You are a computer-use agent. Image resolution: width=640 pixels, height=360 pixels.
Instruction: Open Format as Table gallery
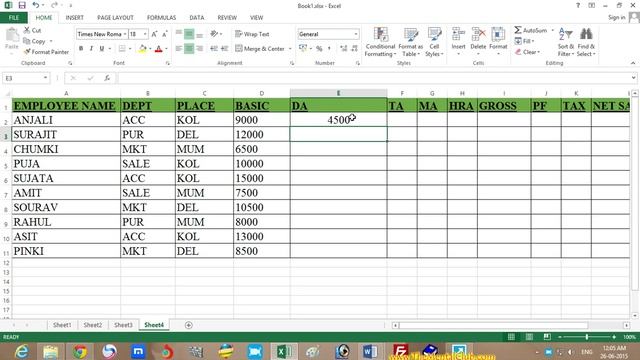pos(411,42)
